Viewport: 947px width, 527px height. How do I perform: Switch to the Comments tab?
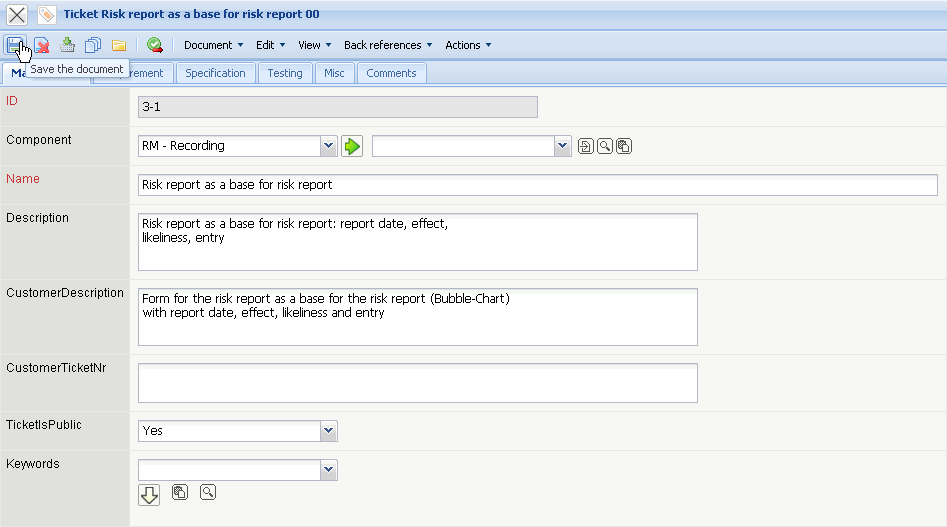391,73
